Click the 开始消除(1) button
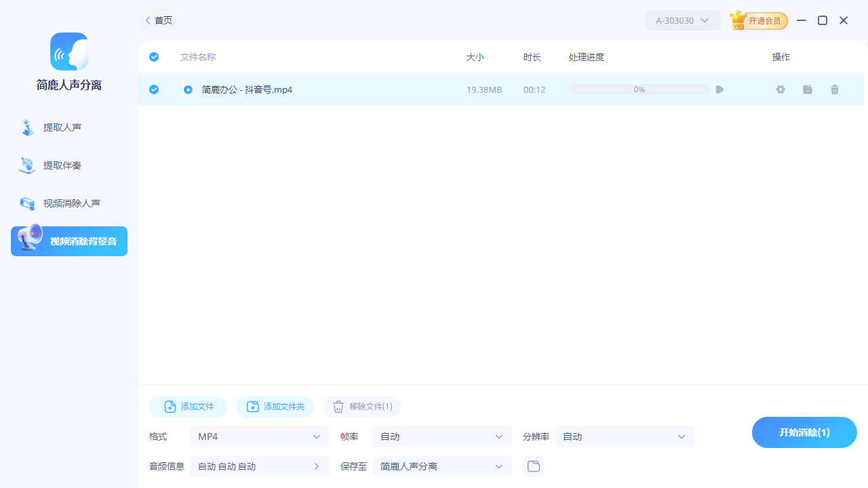This screenshot has height=488, width=868. (x=804, y=432)
